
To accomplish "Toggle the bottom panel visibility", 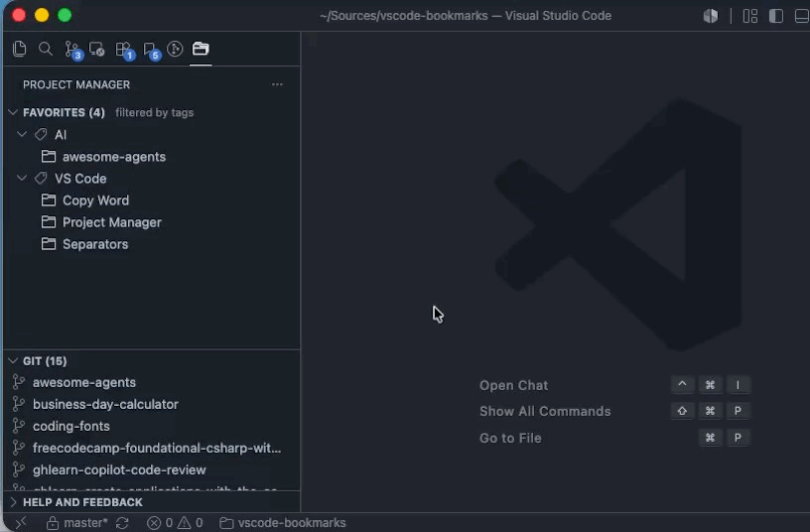I will 802,16.
